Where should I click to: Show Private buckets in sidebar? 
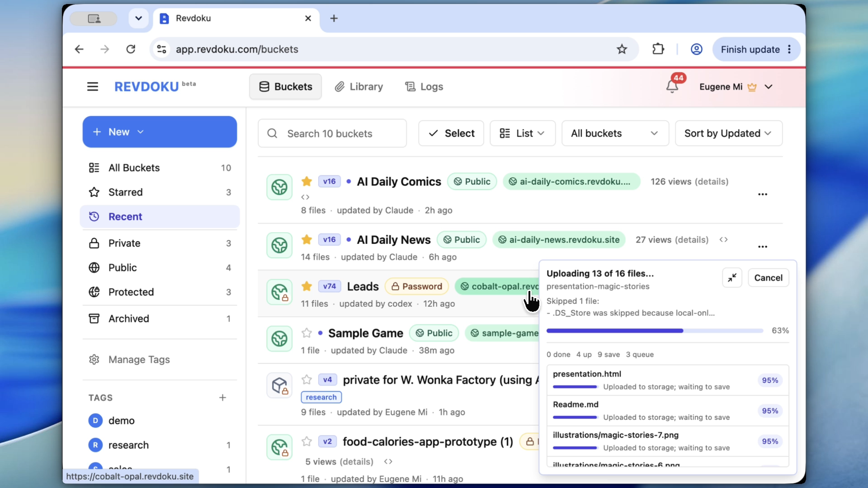(x=160, y=244)
